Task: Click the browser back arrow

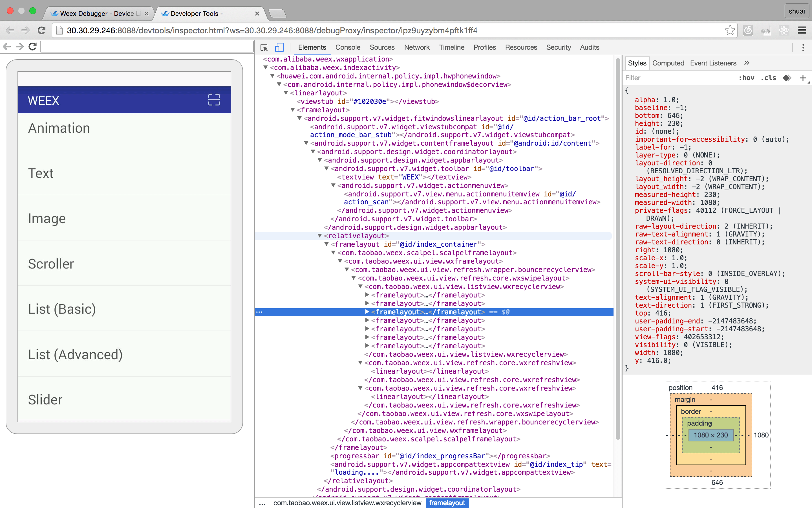Action: coord(10,30)
